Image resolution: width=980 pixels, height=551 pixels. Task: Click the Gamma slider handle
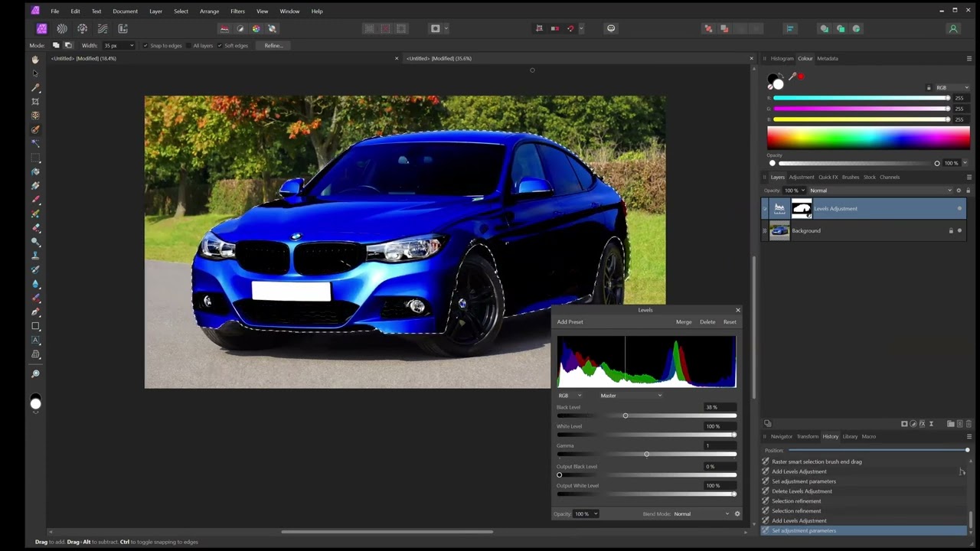point(647,455)
